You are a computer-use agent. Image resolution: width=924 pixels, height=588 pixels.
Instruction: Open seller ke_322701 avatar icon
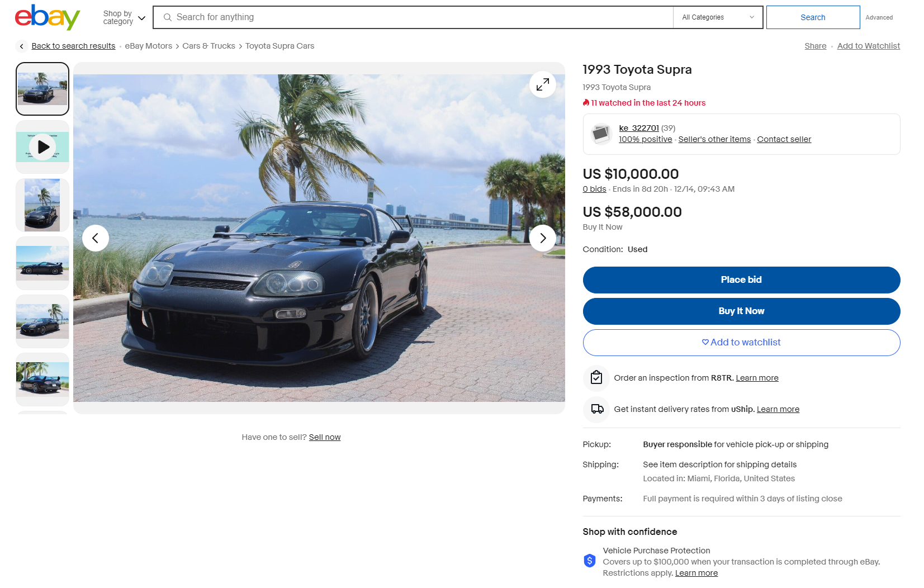(601, 134)
